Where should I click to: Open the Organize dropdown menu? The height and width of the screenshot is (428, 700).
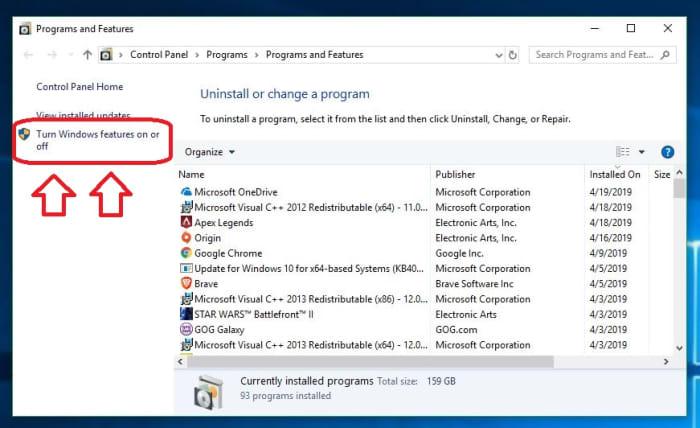209,152
